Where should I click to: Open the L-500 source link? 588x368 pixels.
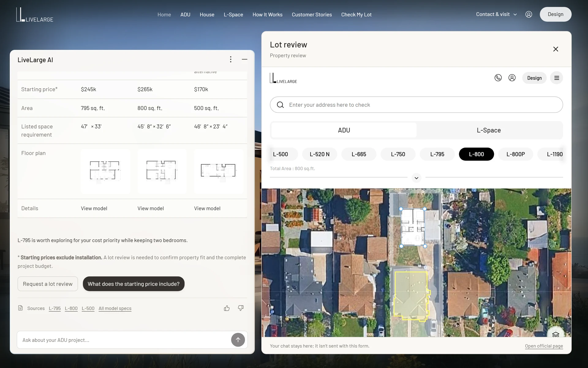pyautogui.click(x=88, y=308)
